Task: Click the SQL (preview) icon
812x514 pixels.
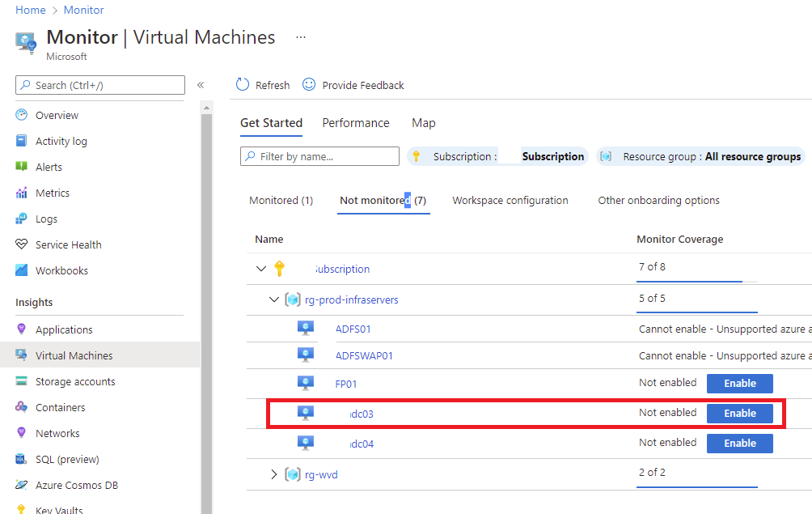Action: coord(21,459)
